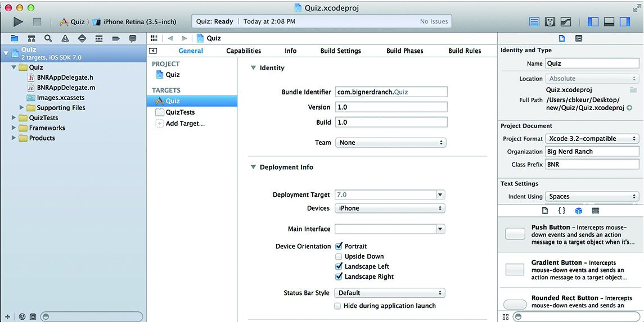Reveal Quiz.xcodeproj path in Finder
This screenshot has height=322, width=644.
pos(629,108)
